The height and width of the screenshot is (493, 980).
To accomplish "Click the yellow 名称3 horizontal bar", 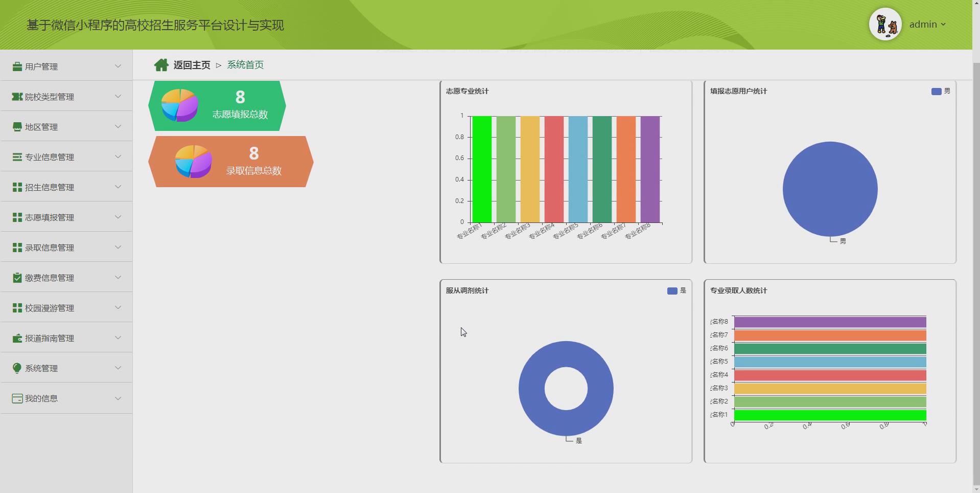I will click(830, 388).
